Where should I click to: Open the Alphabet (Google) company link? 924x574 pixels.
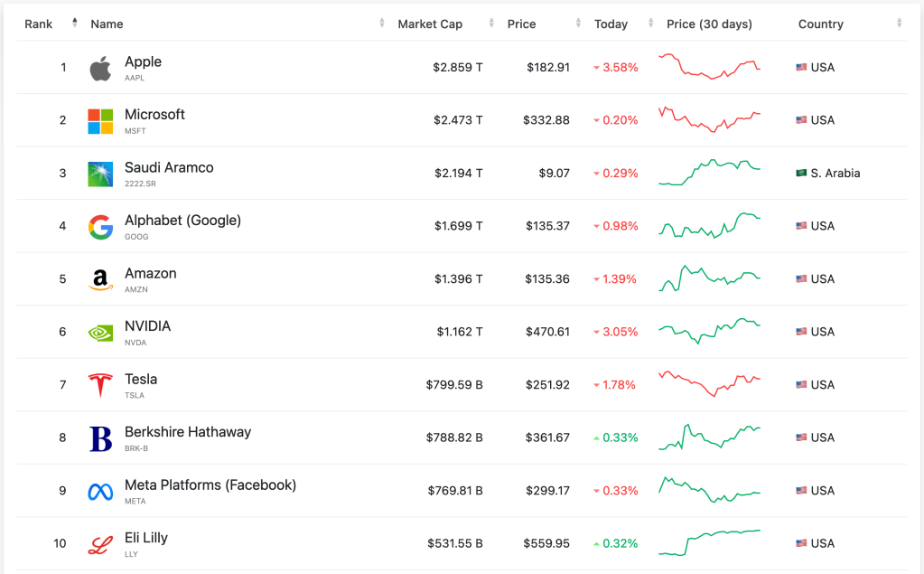pos(182,221)
